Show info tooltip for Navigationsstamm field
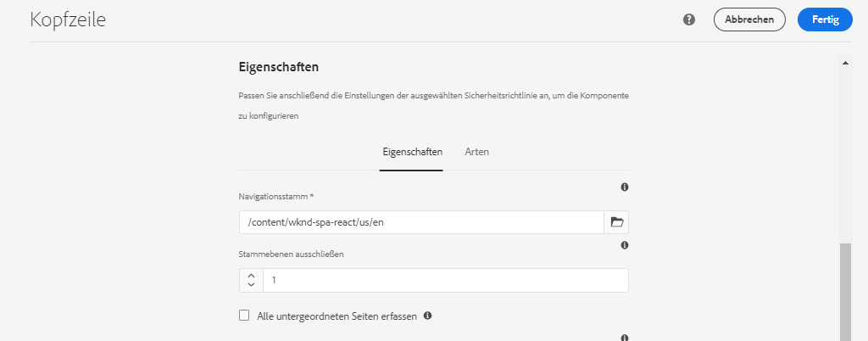The height and width of the screenshot is (341, 868). 625,187
